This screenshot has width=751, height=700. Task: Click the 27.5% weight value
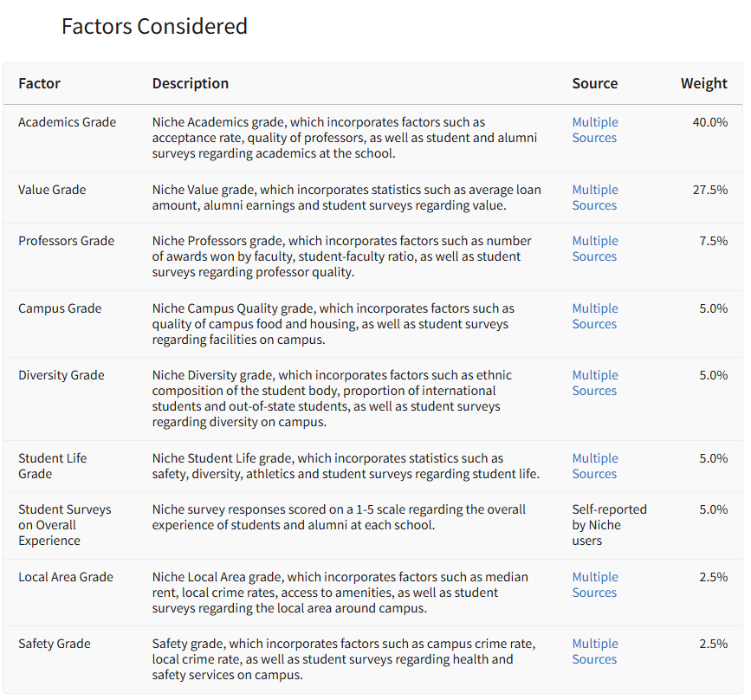point(709,190)
